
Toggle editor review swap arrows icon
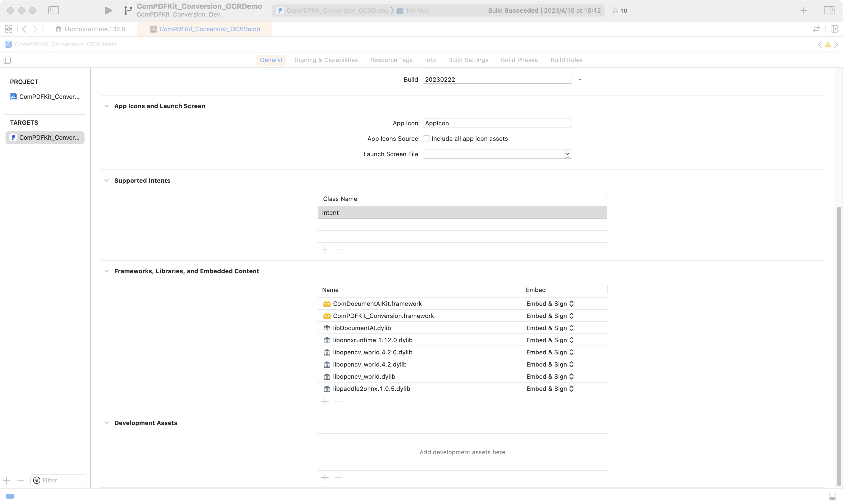(816, 29)
